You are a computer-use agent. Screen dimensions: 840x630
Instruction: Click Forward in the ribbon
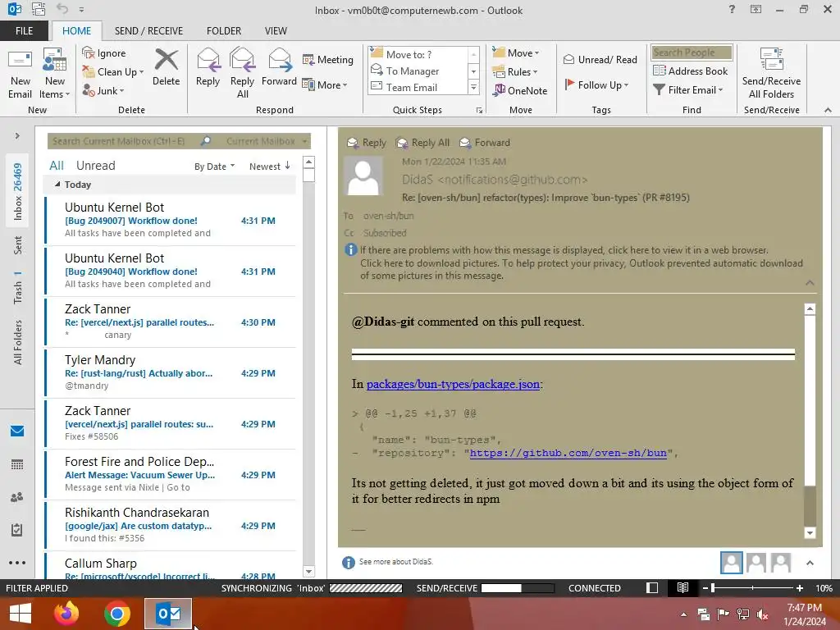(279, 67)
